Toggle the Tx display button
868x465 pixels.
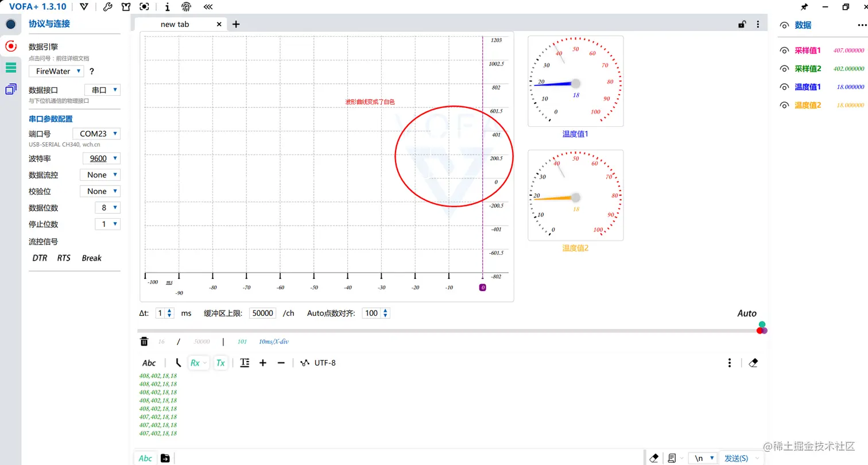(220, 363)
